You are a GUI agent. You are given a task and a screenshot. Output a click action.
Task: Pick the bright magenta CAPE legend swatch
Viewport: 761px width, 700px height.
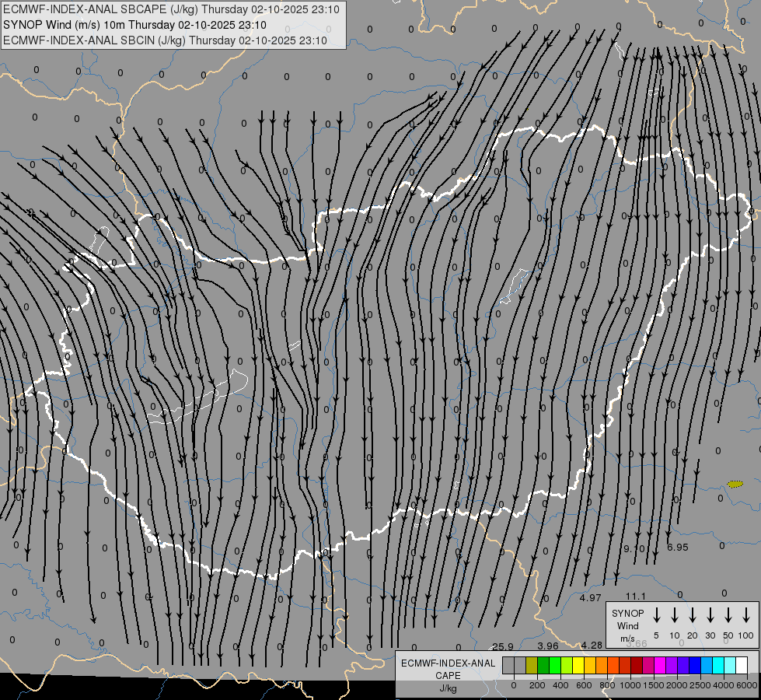[660, 665]
